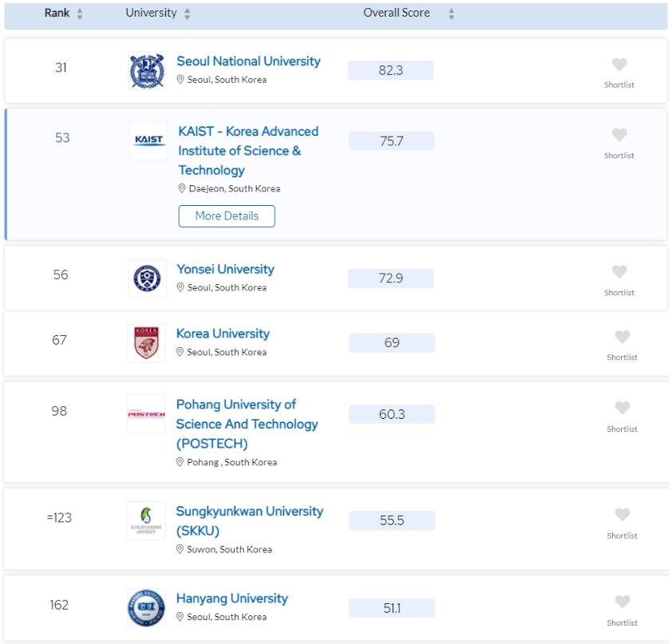
Task: Open KAIST Korea Advanced Institute link
Action: 248,151
